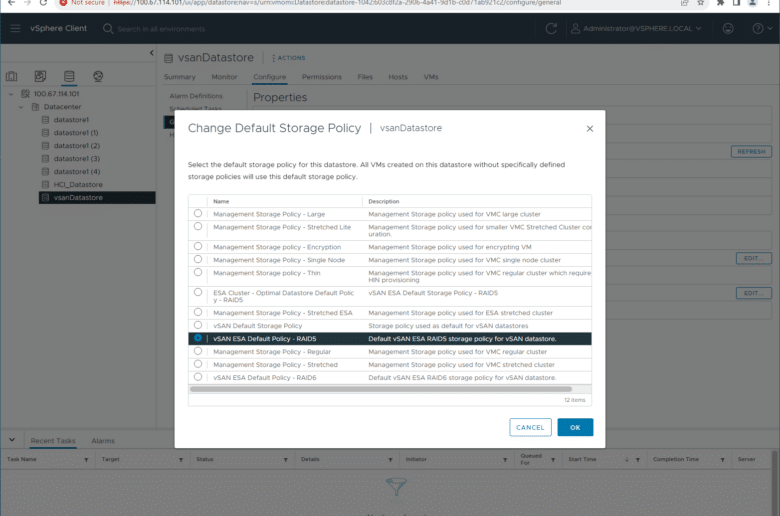Collapse the 100.67.114.101 vCenter node
Viewport: 780px width, 516px height.
[11, 94]
